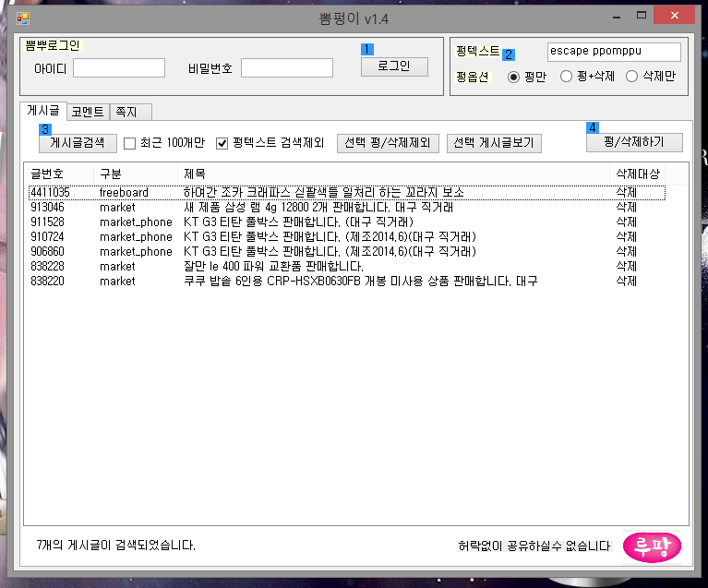This screenshot has height=588, width=708.
Task: Select the 삭제만 radio option
Action: click(632, 77)
